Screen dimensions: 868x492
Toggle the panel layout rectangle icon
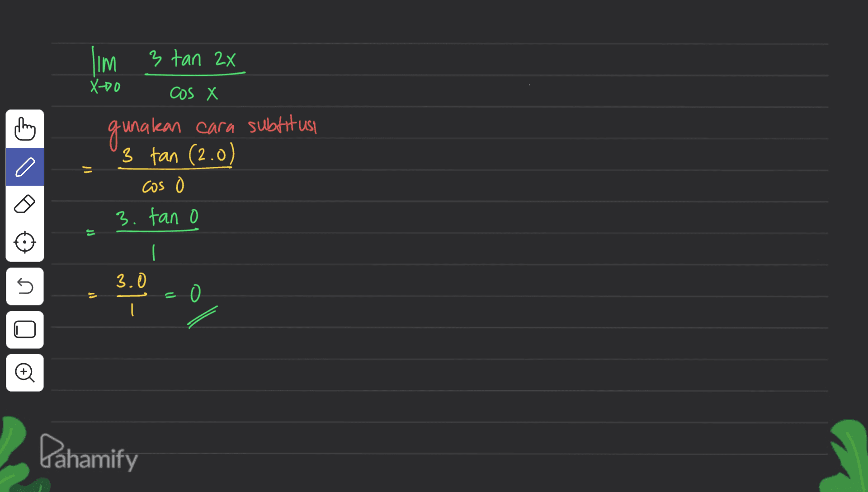coord(25,329)
